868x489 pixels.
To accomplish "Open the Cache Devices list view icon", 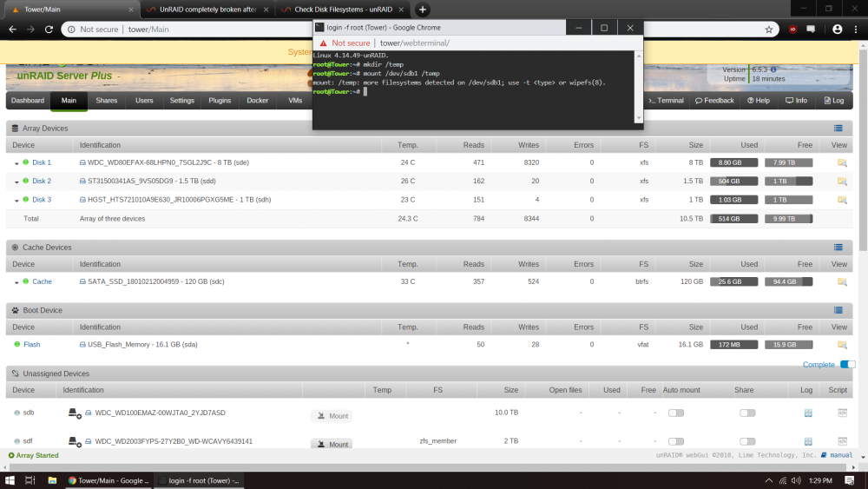I will pos(838,247).
